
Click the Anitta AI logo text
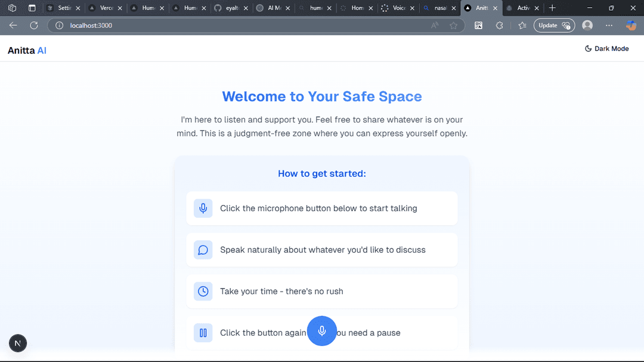click(x=27, y=51)
